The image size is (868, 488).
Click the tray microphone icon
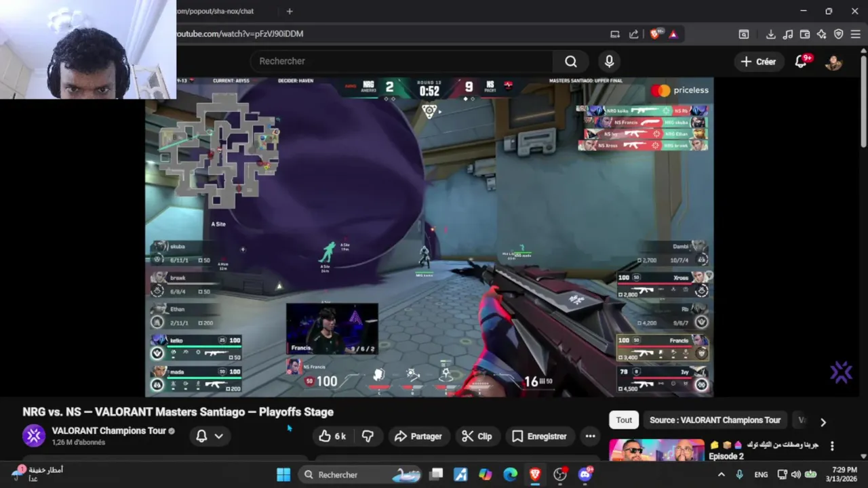[739, 474]
